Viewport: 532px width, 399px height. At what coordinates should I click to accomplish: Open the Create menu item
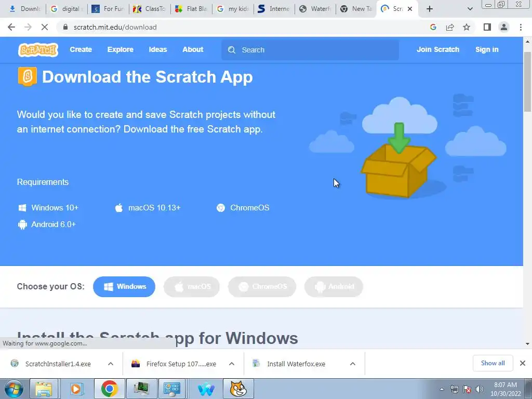point(81,49)
